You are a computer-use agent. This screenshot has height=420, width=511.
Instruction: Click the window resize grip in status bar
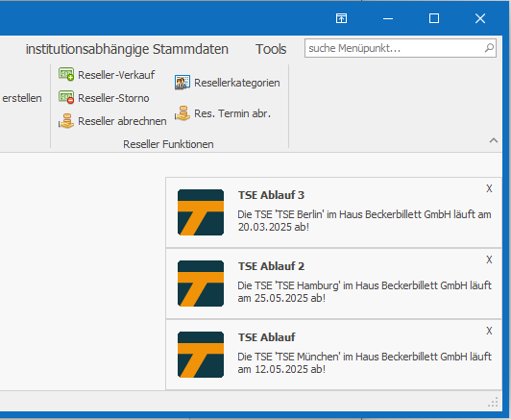[x=493, y=402]
